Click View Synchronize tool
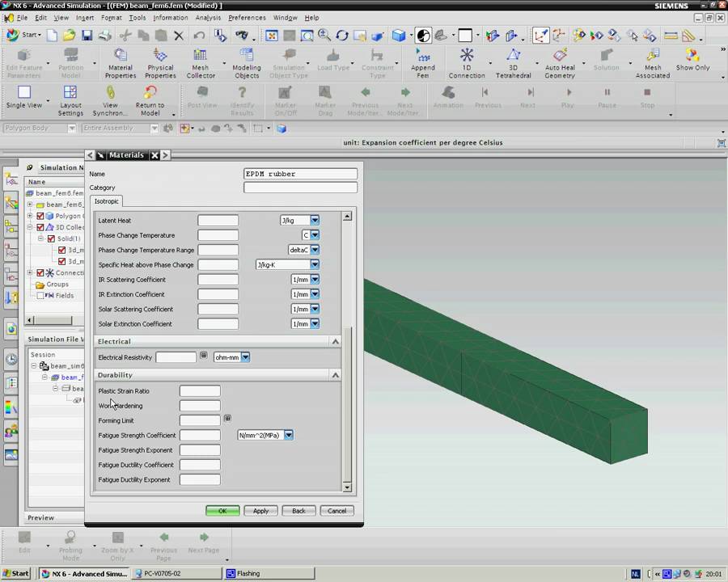 coord(110,101)
